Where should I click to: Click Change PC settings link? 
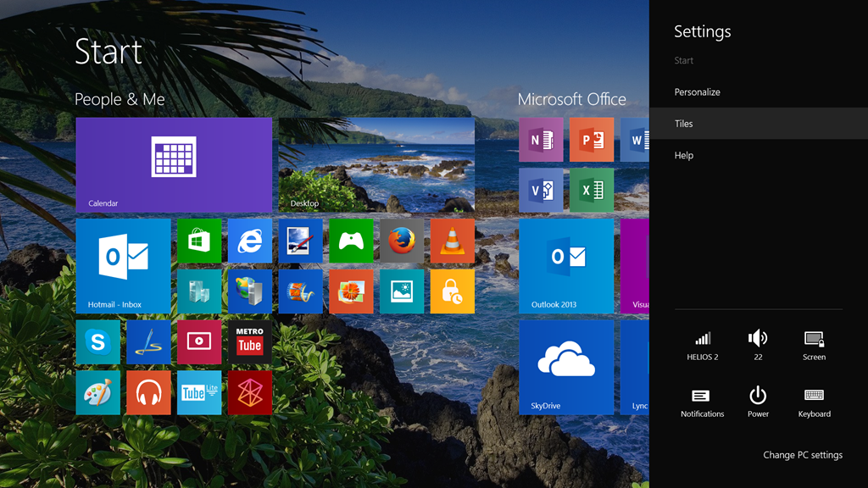803,455
